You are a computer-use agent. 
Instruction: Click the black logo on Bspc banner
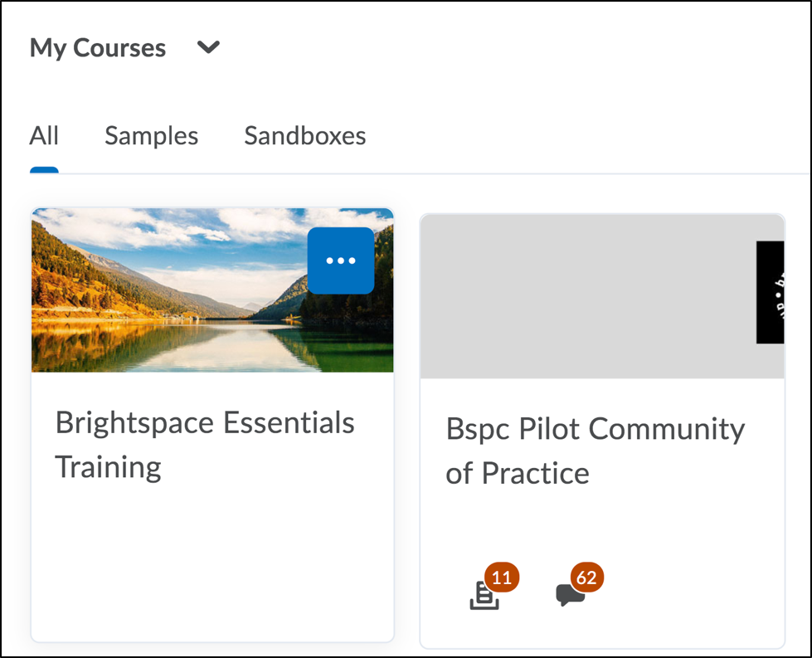tap(771, 292)
